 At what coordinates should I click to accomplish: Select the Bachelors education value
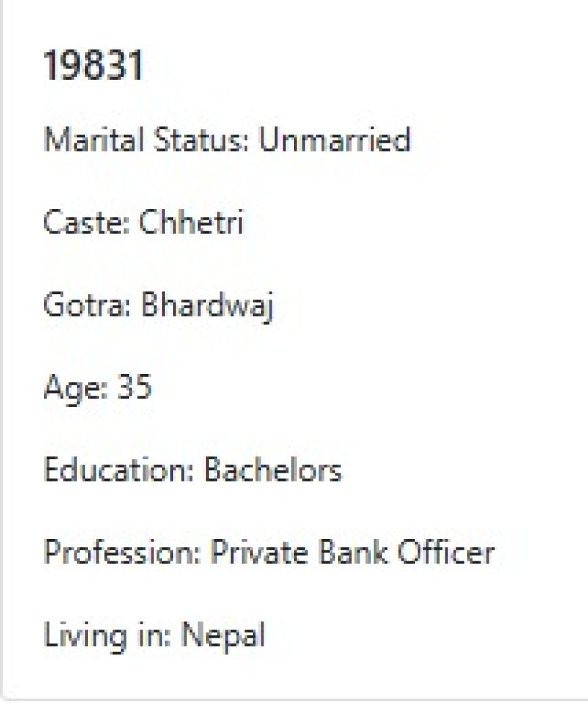coord(273,470)
